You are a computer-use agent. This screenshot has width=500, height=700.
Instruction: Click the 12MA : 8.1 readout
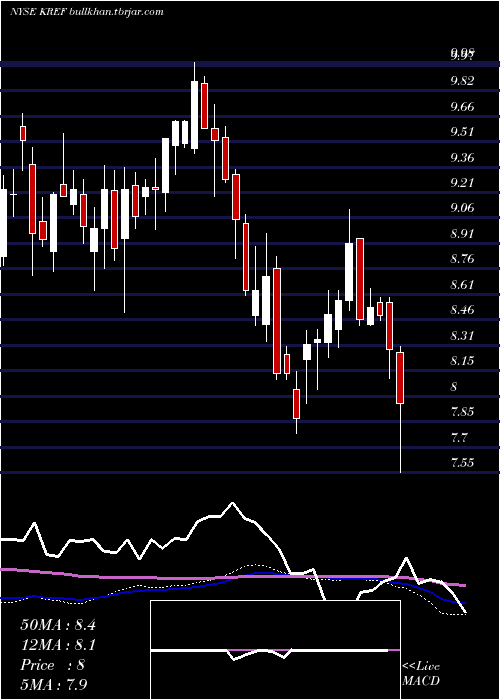click(x=58, y=645)
